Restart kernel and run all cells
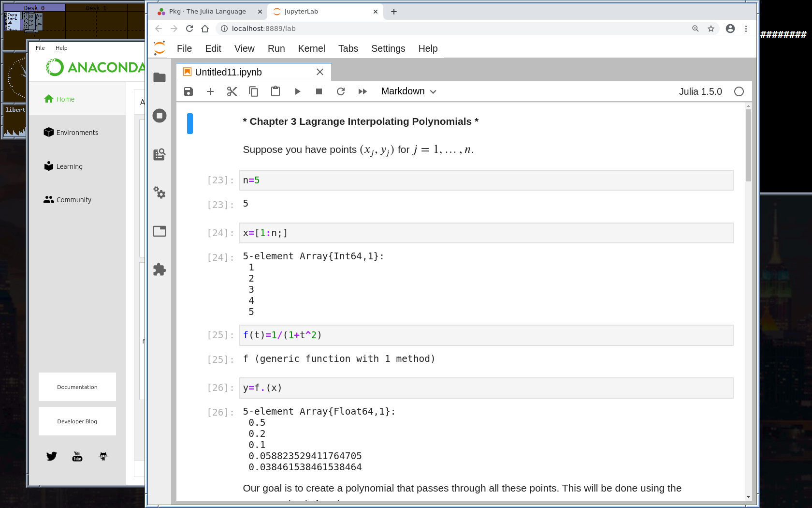Viewport: 812px width, 508px height. coord(362,91)
